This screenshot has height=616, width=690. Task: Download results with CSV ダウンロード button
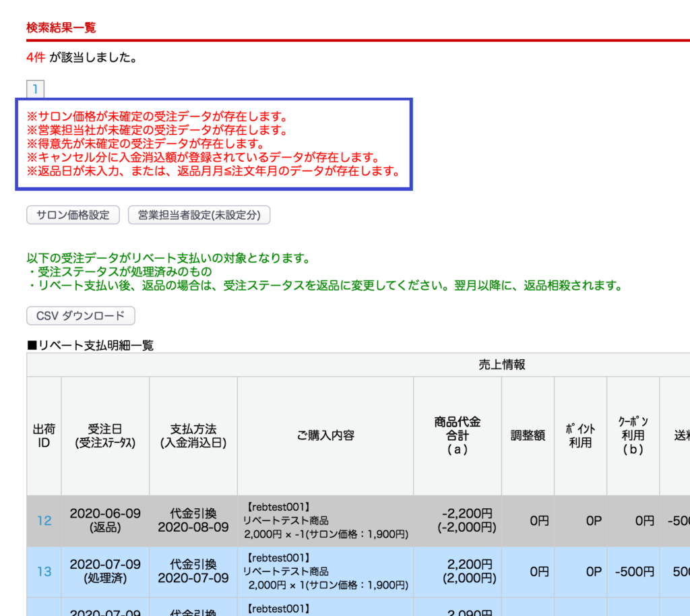point(81,315)
